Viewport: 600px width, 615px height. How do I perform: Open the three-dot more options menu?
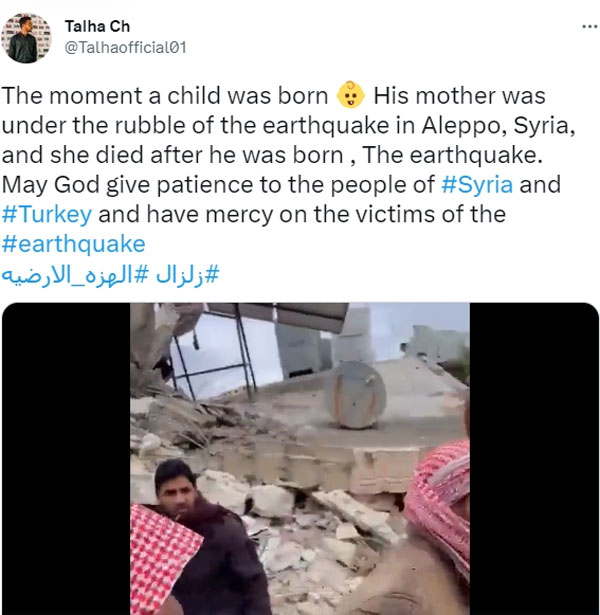point(589,27)
